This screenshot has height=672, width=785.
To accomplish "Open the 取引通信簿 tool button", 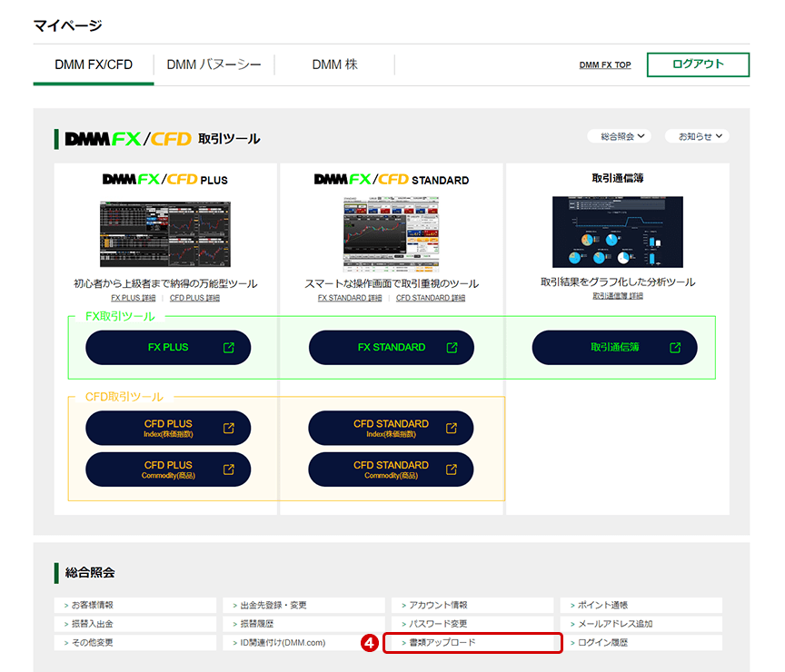I will pyautogui.click(x=615, y=347).
